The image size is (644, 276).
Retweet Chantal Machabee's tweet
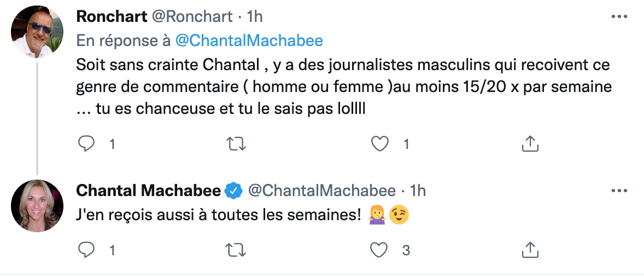[236, 250]
